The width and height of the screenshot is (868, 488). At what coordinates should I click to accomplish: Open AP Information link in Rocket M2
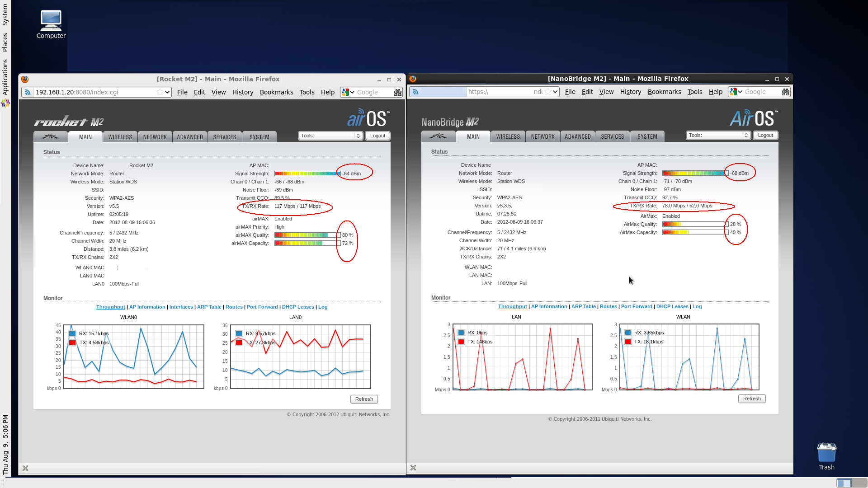tap(147, 307)
